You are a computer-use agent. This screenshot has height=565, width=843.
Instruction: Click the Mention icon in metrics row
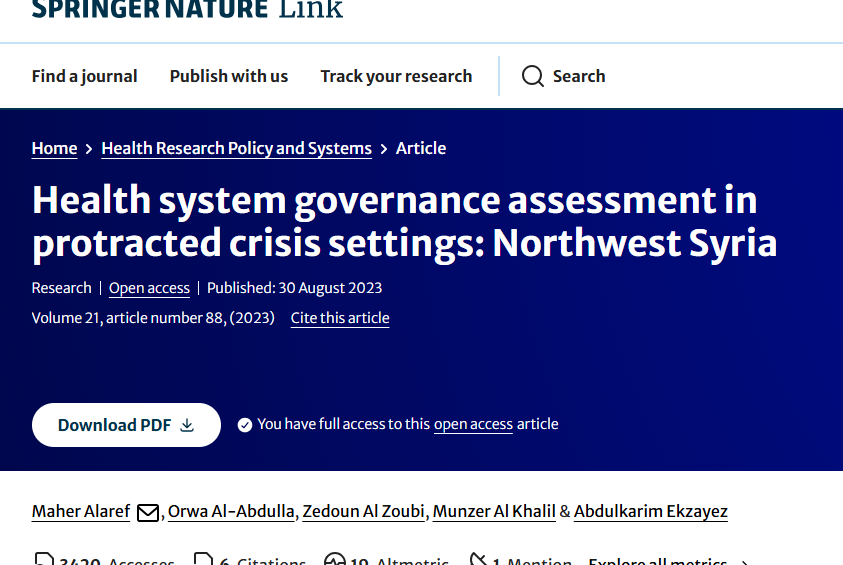(478, 560)
